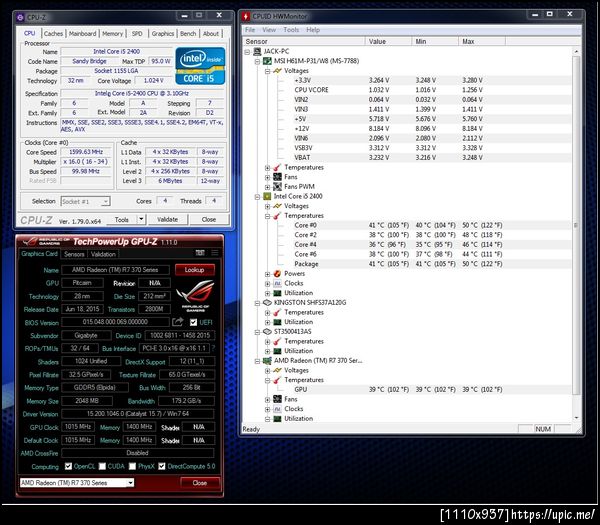600x525 pixels.
Task: Click the Tools button in CPU-Z
Action: point(121,220)
